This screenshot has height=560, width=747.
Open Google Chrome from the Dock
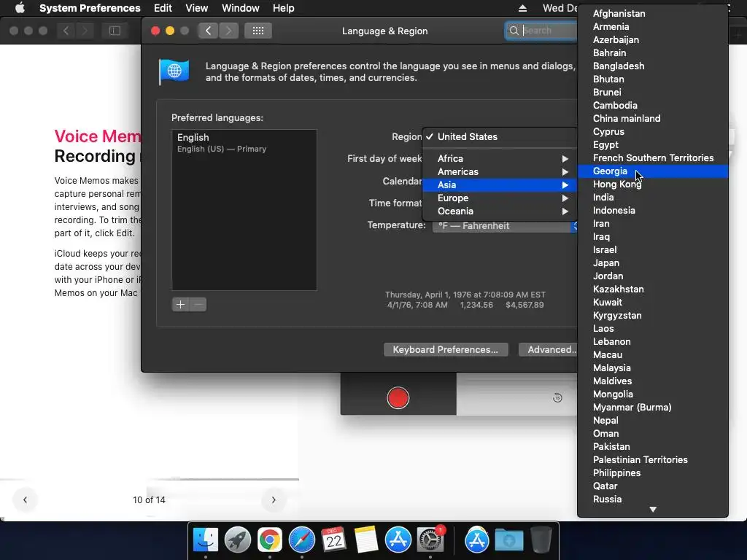point(270,540)
